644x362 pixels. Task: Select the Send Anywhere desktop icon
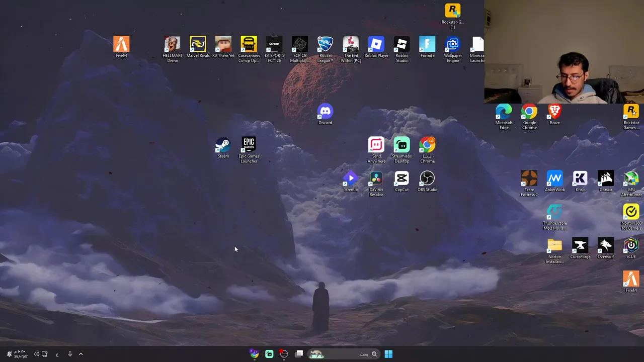point(376,149)
